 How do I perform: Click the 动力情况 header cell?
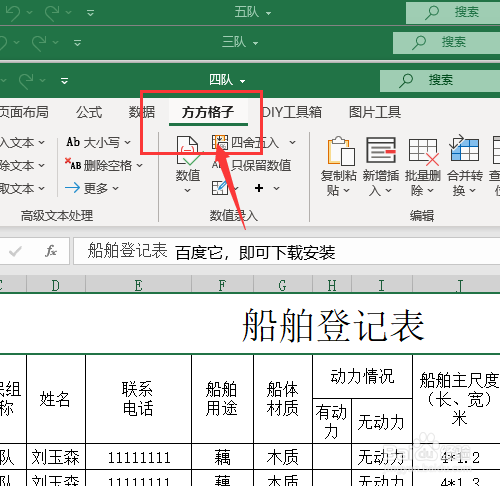click(362, 376)
